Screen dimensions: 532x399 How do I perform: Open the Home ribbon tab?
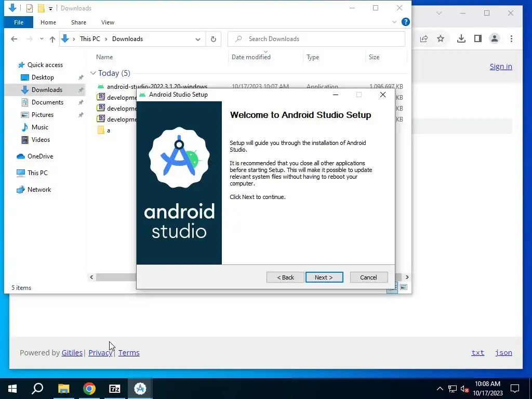[x=48, y=22]
